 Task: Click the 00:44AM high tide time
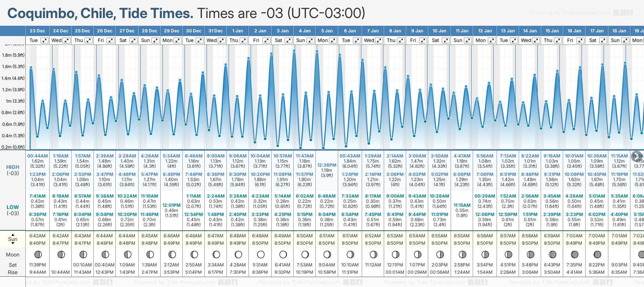point(37,156)
